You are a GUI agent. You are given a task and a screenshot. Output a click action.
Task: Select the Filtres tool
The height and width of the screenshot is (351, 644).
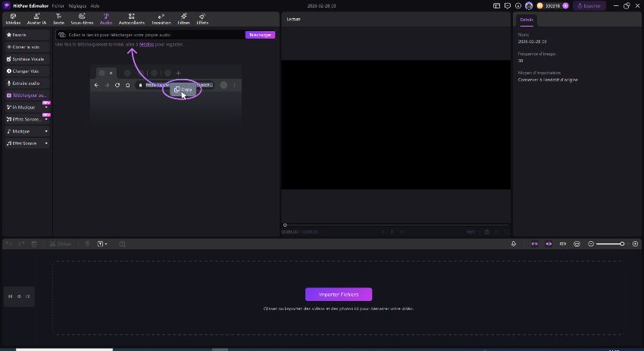pyautogui.click(x=183, y=19)
